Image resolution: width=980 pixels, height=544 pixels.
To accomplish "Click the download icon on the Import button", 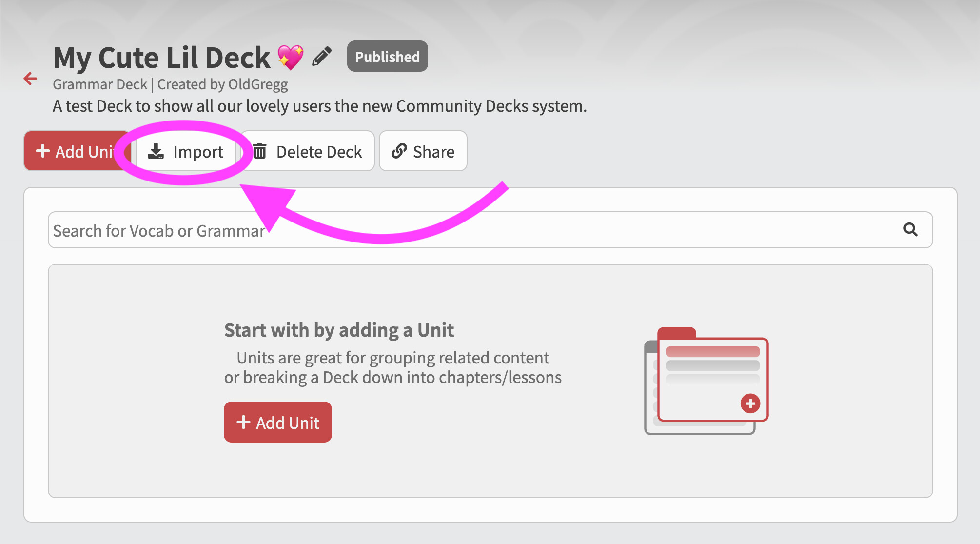I will point(156,151).
